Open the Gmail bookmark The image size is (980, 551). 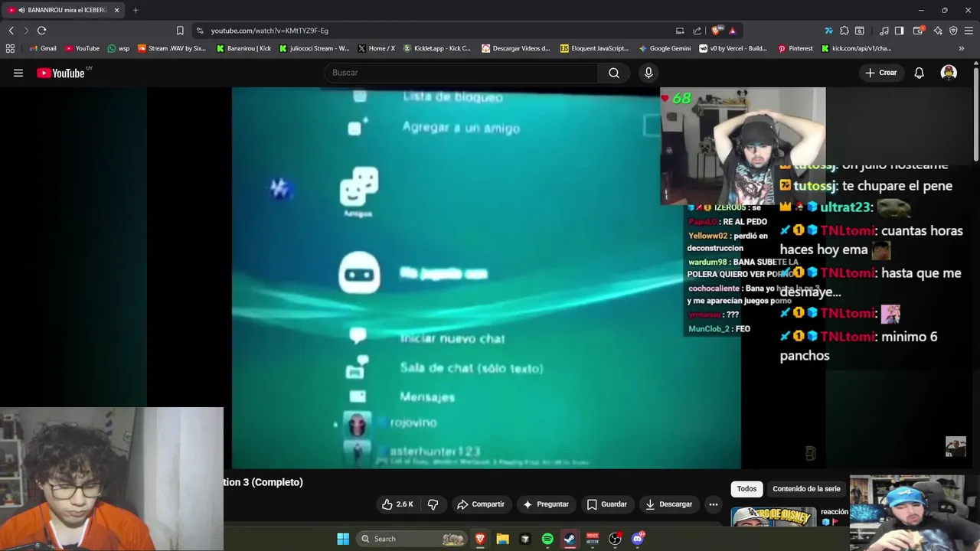pyautogui.click(x=43, y=48)
